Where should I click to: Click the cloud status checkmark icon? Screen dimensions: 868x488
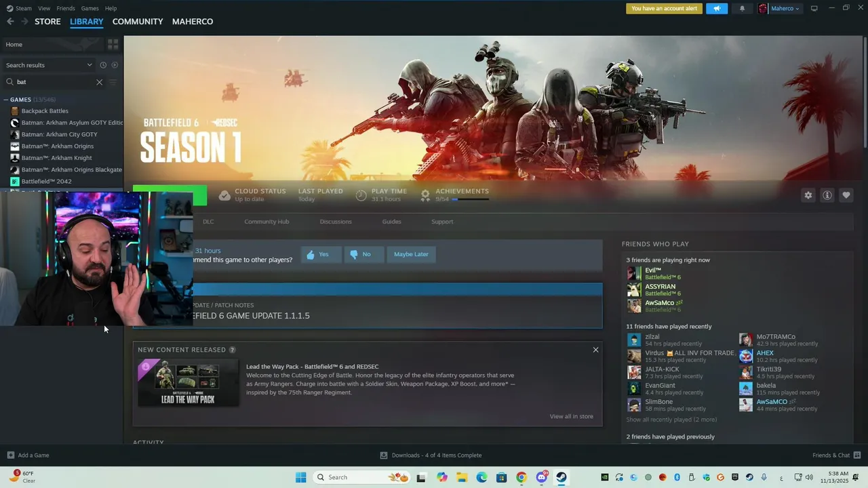224,195
